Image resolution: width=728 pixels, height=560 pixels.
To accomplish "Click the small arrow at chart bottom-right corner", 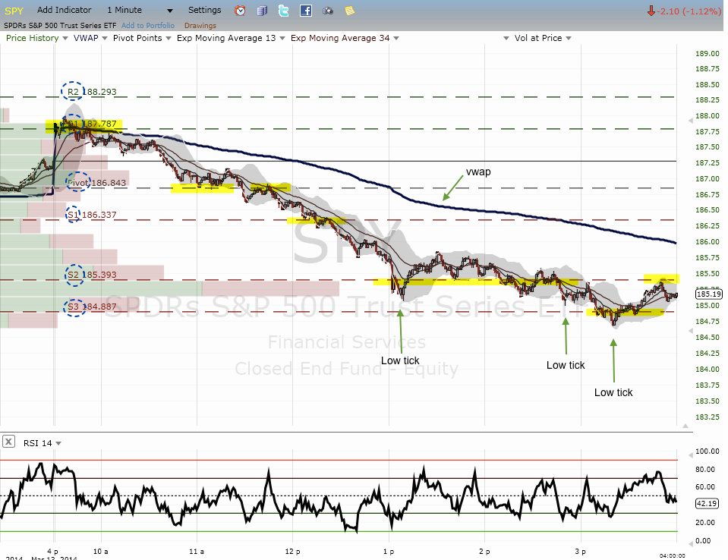I will click(x=685, y=426).
